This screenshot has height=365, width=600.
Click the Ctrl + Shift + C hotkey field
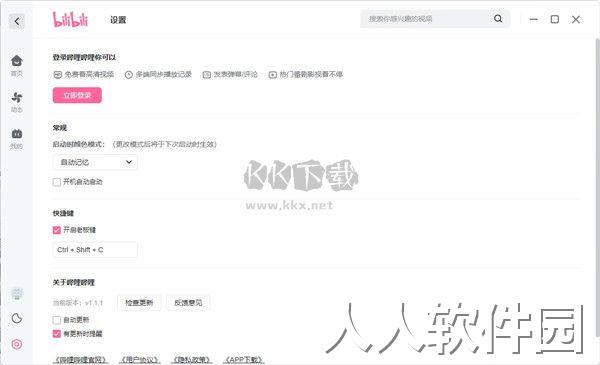[95, 250]
